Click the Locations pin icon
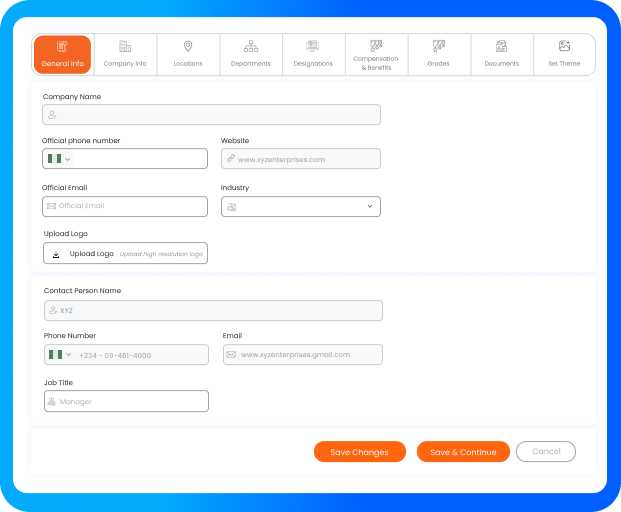This screenshot has height=512, width=621. (188, 46)
